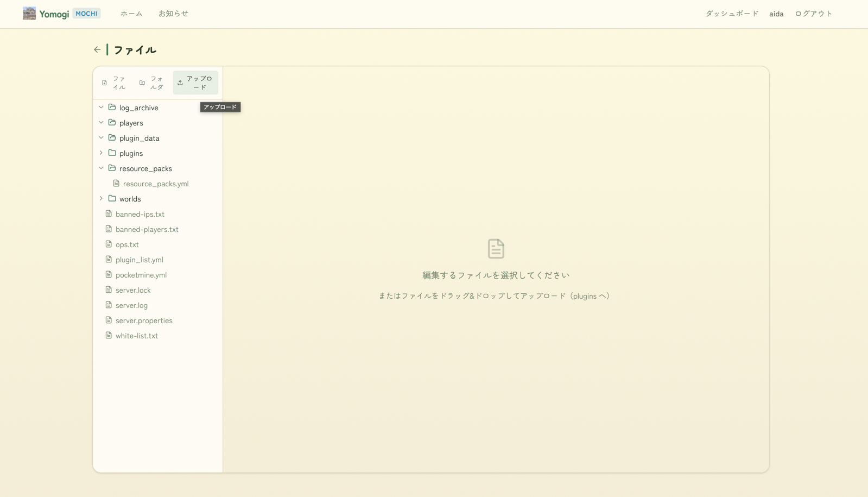Open the ホーム nav item
This screenshot has height=497, width=868.
coord(131,14)
